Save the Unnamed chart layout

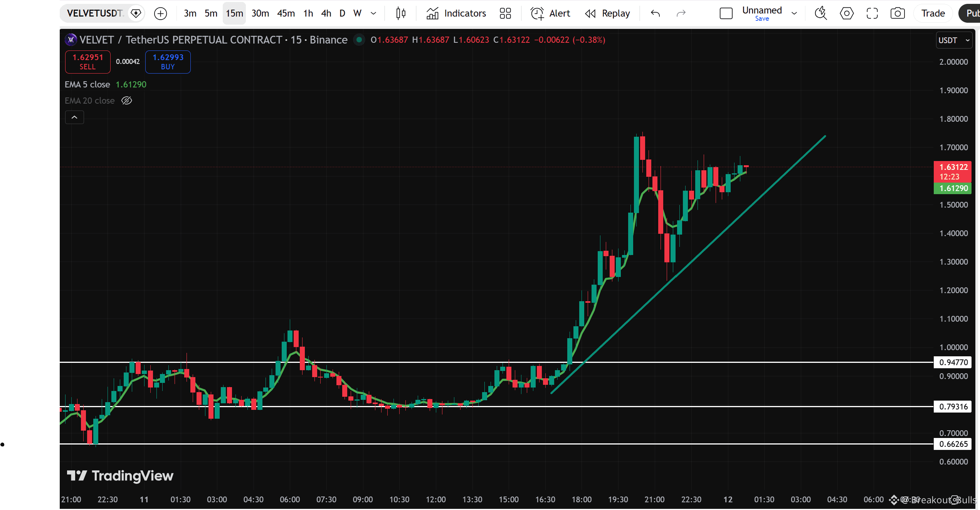(x=762, y=18)
